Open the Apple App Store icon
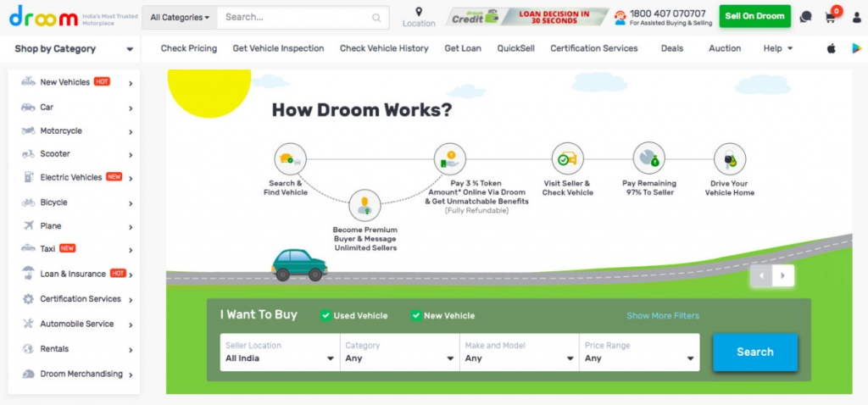 pyautogui.click(x=832, y=48)
